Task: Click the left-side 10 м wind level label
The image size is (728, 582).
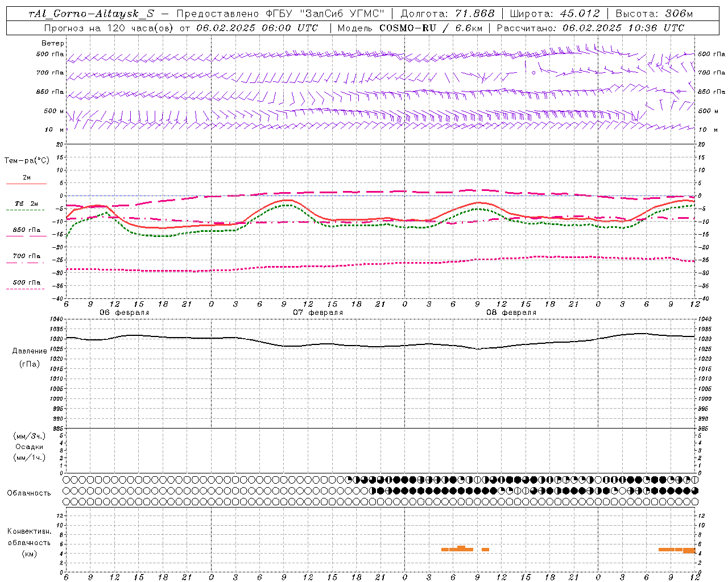Action: pyautogui.click(x=55, y=130)
